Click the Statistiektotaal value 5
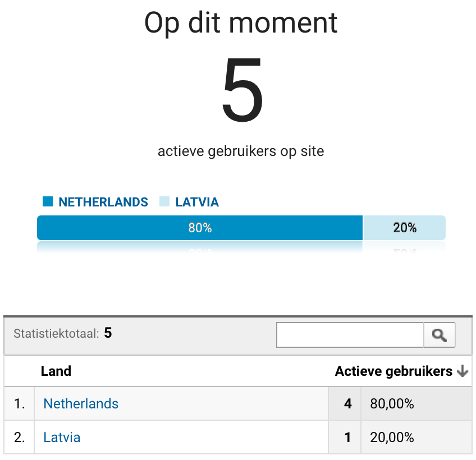476x460 pixels. pyautogui.click(x=108, y=333)
